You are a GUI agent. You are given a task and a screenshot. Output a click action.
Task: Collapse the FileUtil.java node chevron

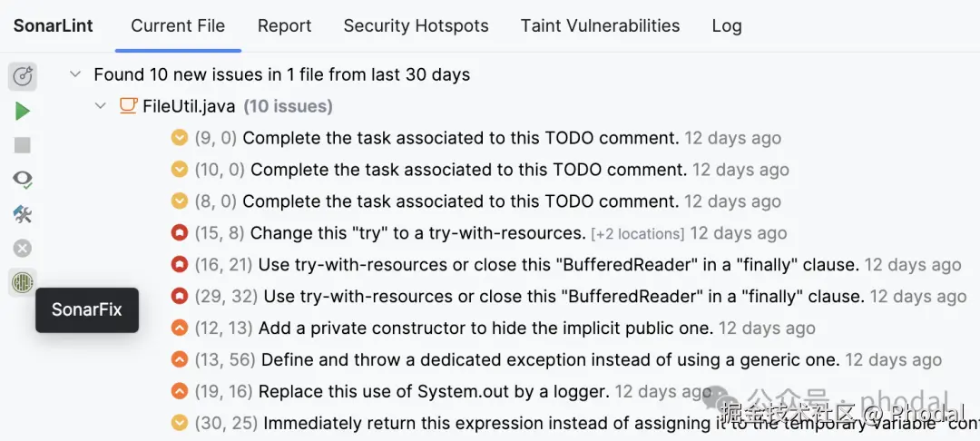tap(101, 106)
